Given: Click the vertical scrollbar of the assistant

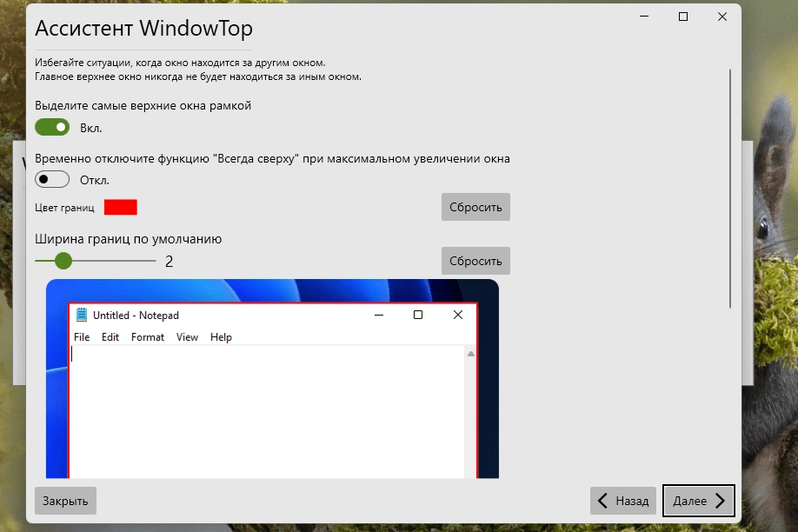Looking at the screenshot, I should click(730, 189).
